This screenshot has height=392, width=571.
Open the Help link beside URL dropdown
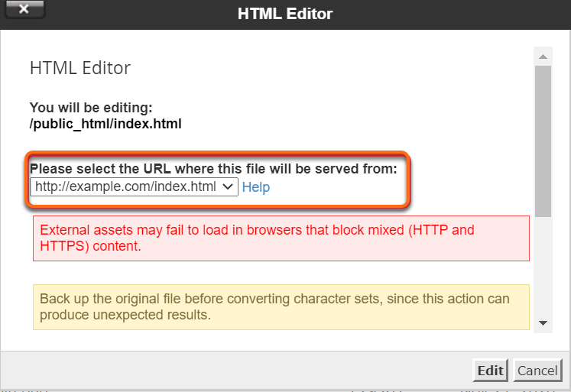(255, 187)
